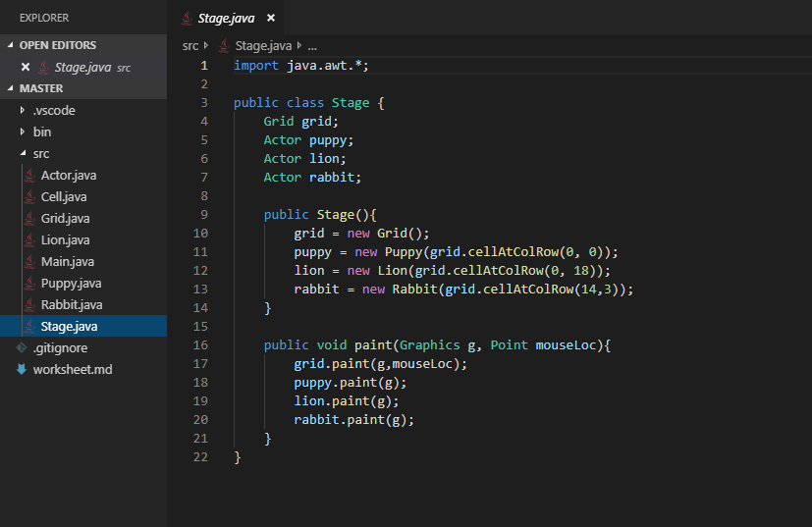Collapse the src folder
The height and width of the screenshot is (527, 812).
tap(23, 153)
